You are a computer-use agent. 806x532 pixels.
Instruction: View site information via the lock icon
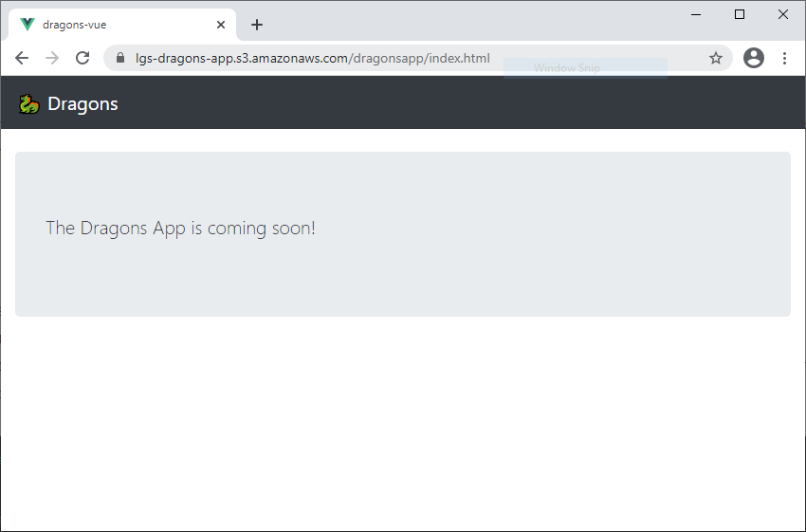coord(119,58)
